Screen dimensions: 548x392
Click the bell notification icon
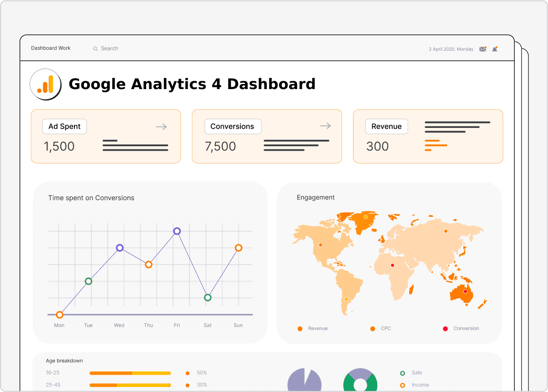[x=495, y=48]
